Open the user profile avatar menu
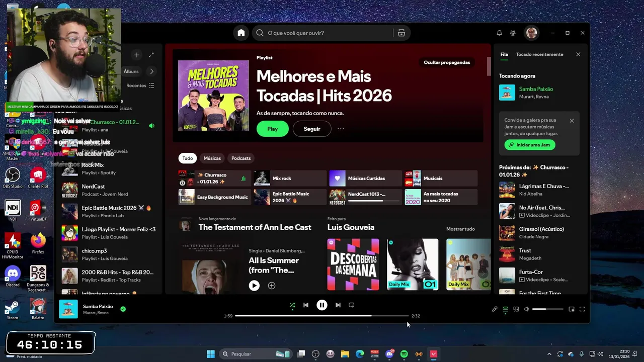Viewport: 644px width, 362px height. [531, 33]
